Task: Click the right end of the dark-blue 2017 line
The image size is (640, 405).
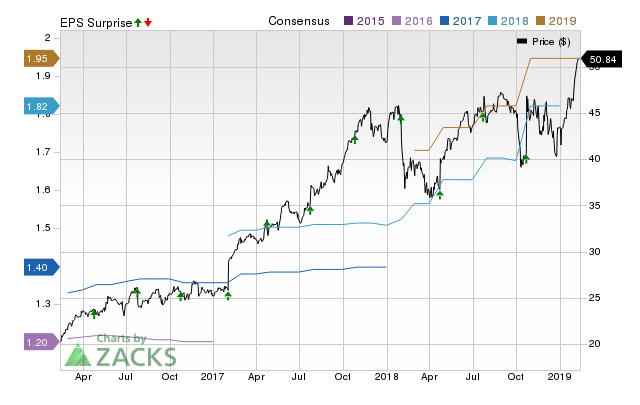Action: (x=385, y=267)
